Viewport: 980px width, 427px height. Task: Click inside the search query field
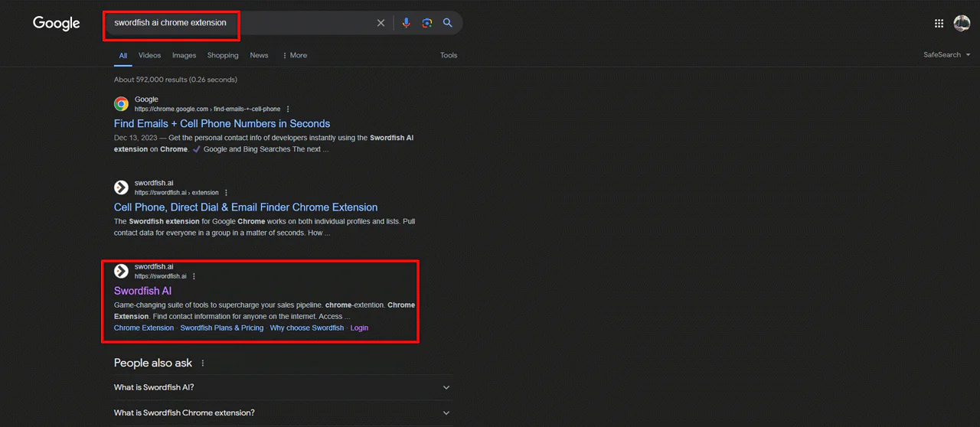[241, 23]
